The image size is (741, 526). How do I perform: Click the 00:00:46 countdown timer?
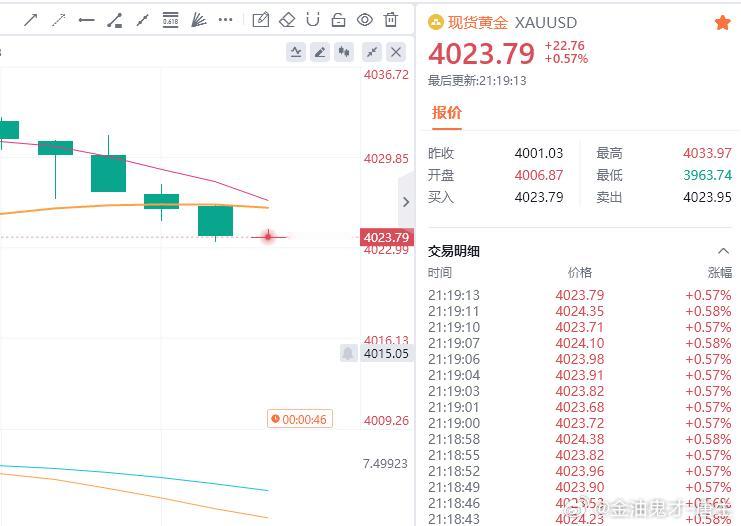(300, 419)
